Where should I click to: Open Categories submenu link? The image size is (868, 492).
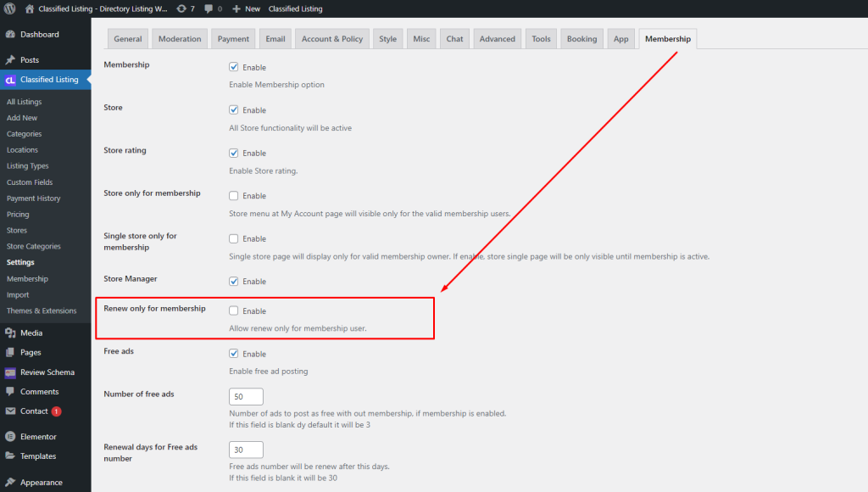click(x=25, y=134)
